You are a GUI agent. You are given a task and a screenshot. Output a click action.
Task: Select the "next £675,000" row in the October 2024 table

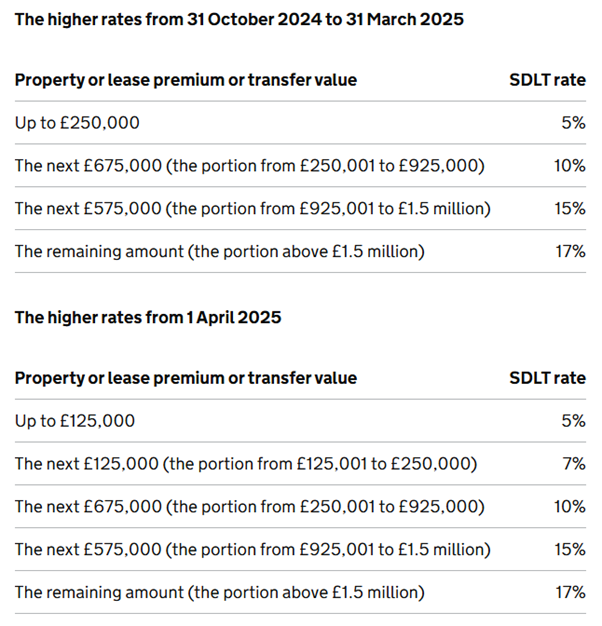tap(249, 166)
